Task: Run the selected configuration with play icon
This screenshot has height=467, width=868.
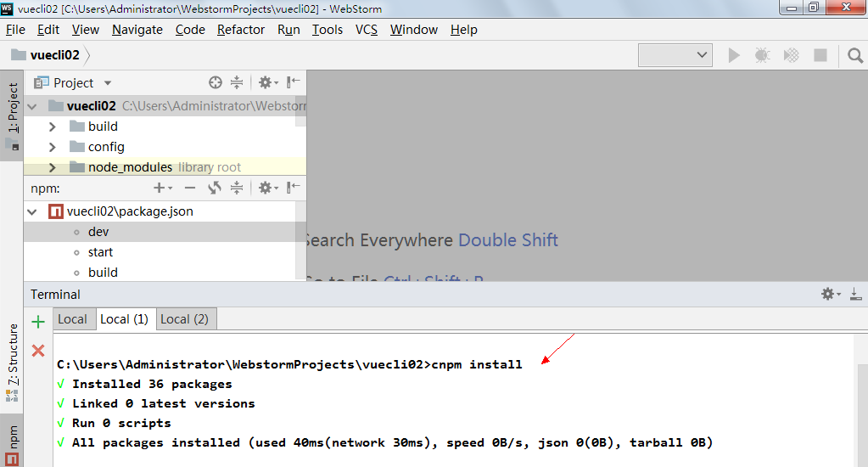Action: (x=734, y=55)
